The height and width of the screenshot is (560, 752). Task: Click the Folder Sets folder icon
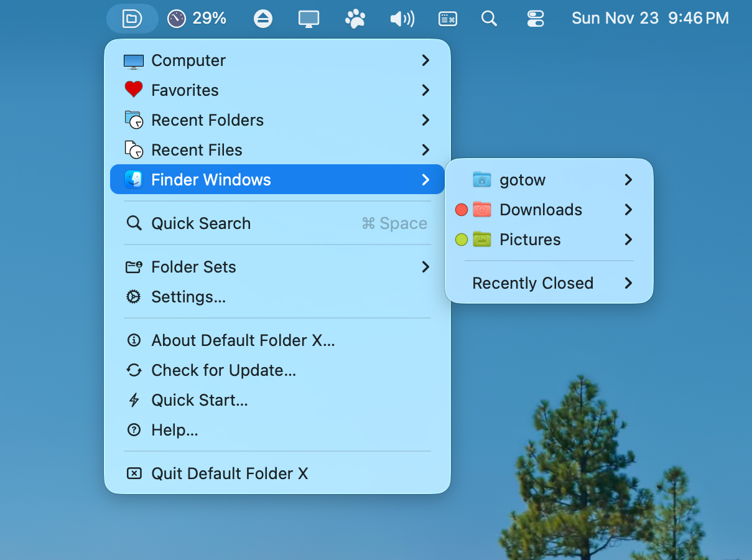click(134, 267)
